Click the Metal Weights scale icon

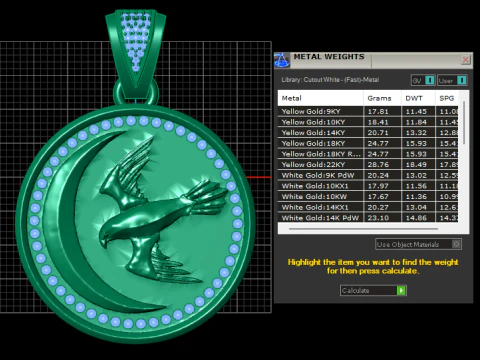click(x=282, y=60)
